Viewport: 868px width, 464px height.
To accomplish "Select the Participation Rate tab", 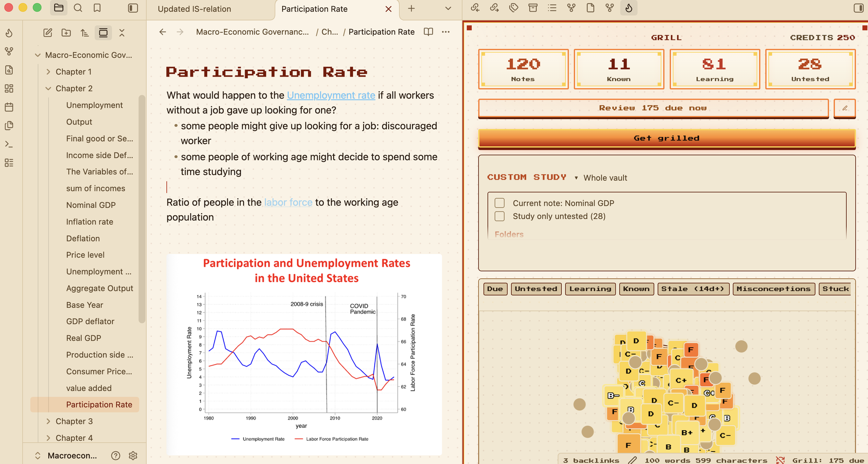I will coord(314,9).
